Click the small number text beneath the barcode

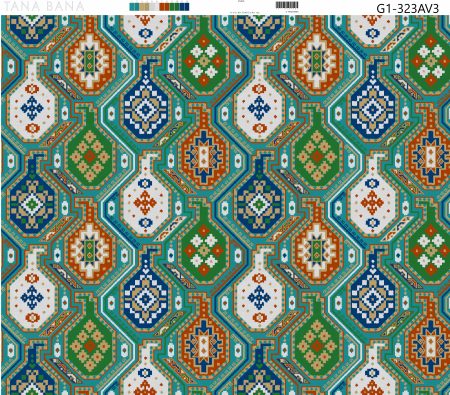coord(293,12)
